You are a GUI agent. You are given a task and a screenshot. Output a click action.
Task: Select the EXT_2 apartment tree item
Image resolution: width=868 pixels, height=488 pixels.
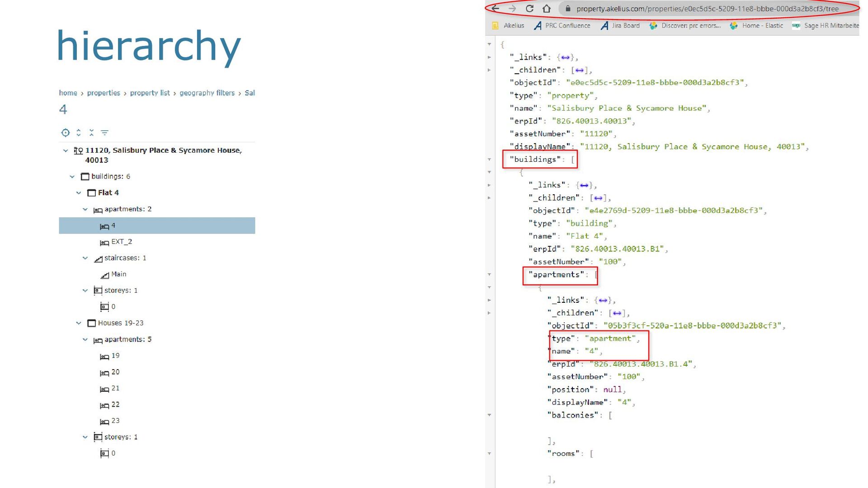tap(121, 242)
